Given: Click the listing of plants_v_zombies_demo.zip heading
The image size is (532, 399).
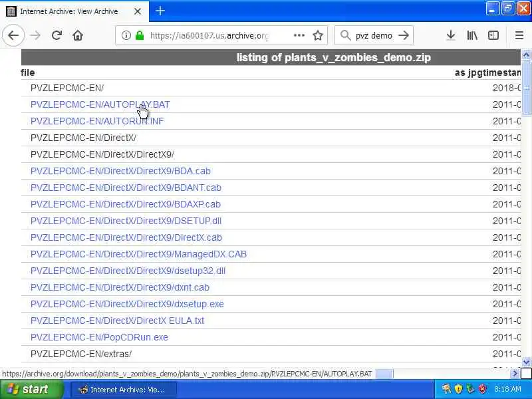Looking at the screenshot, I should click(334, 57).
